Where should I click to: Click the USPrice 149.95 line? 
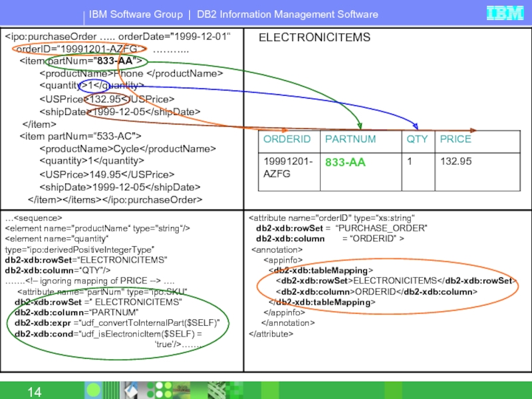coord(107,174)
